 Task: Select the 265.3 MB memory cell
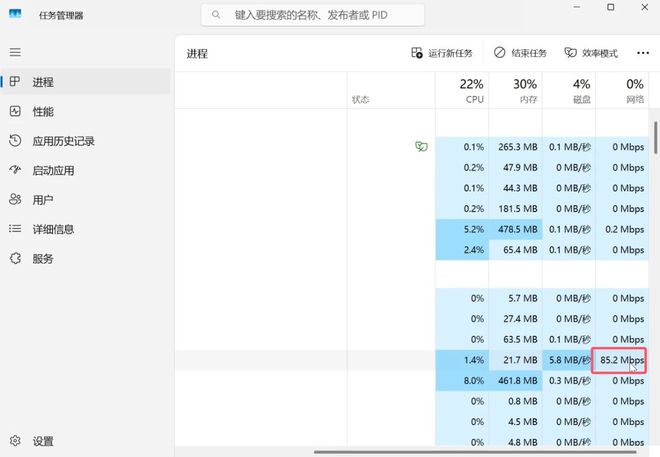pyautogui.click(x=516, y=147)
